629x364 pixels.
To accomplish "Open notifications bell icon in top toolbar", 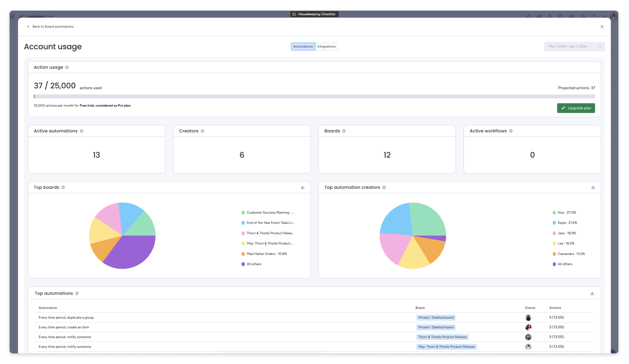I will [x=529, y=16].
